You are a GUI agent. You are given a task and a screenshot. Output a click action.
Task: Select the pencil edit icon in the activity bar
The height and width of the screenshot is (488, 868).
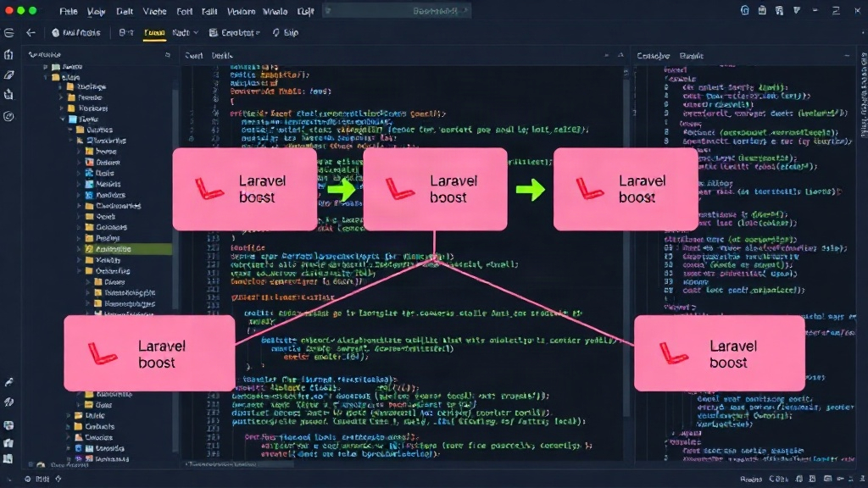(8, 75)
